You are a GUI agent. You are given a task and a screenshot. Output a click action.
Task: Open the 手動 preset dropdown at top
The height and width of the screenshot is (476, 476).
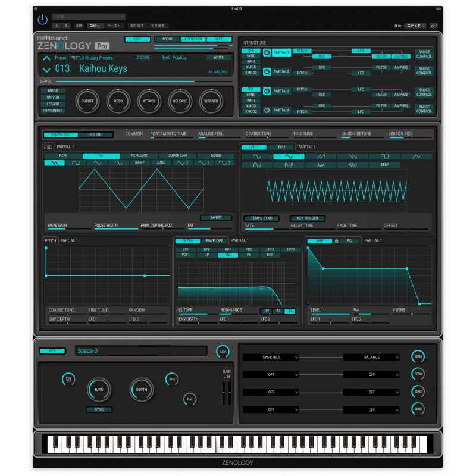click(89, 17)
